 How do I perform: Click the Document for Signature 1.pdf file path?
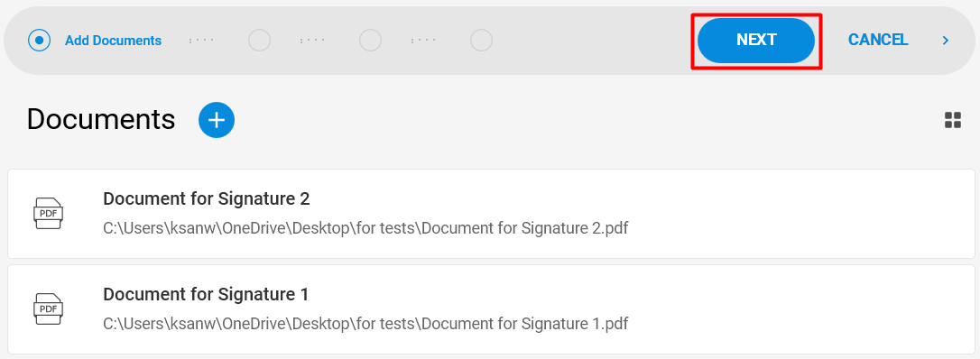point(365,324)
